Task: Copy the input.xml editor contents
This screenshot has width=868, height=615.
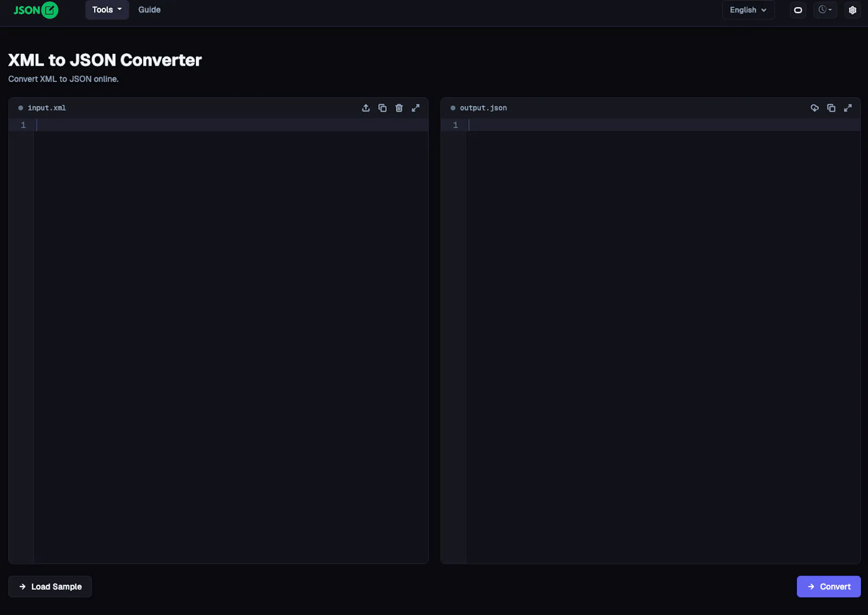Action: point(382,108)
